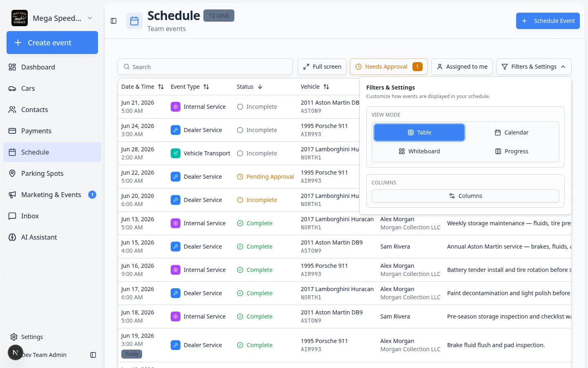This screenshot has width=588, height=368.
Task: Click Internal Service icon in Jun 21 row
Action: pos(176,107)
